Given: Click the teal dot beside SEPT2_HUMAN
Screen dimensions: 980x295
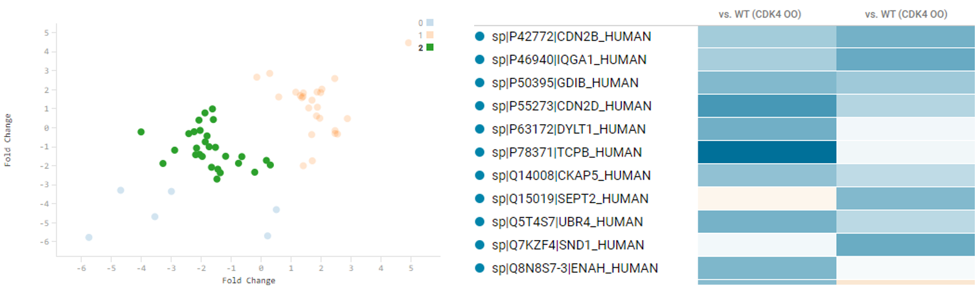Looking at the screenshot, I should coord(480,199).
